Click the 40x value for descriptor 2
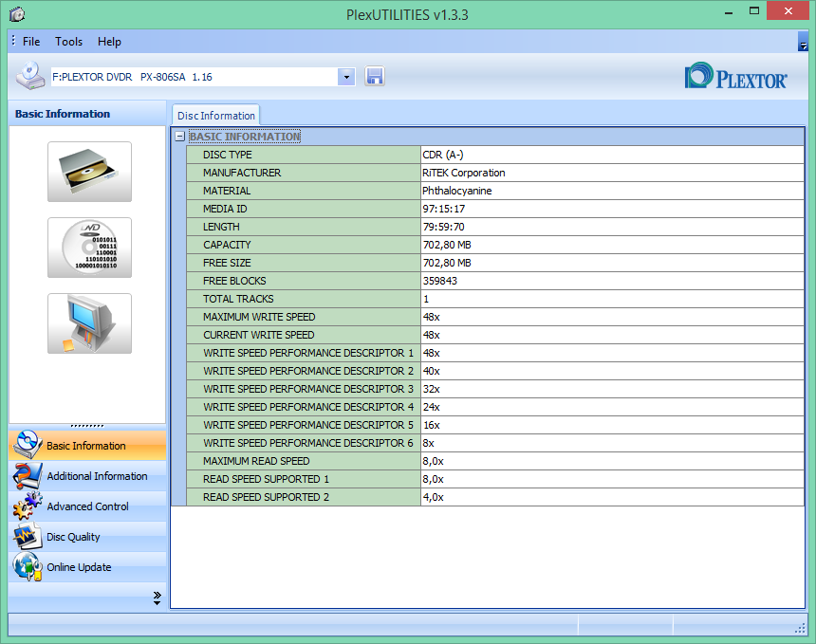The width and height of the screenshot is (816, 644). coord(432,371)
